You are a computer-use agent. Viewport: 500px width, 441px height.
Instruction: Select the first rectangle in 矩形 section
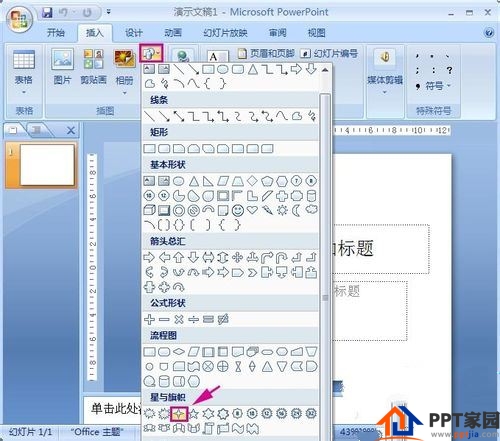coord(149,149)
